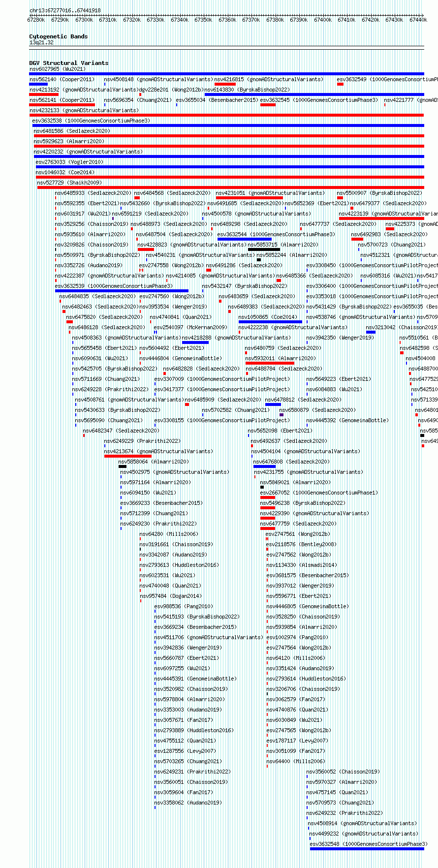The height and width of the screenshot is (868, 438).
Task: Open nsv6476808 (Sedlazeck2020) label
Action: pos(292,462)
